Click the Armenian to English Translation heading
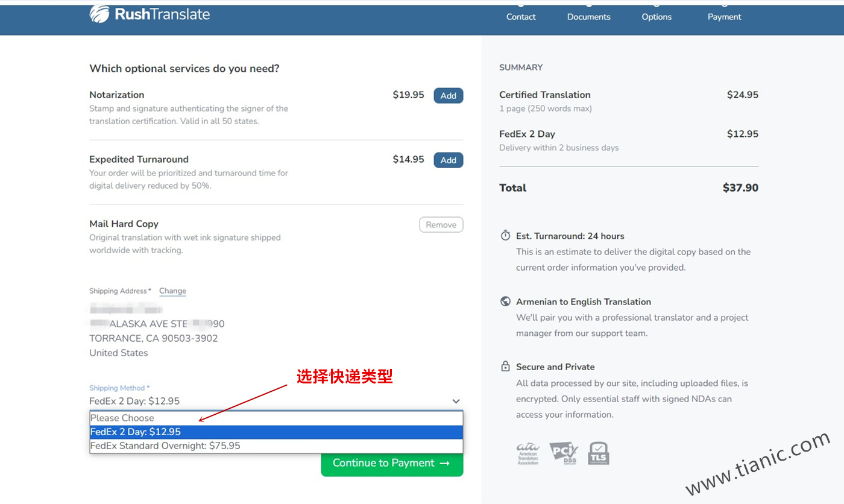844x504 pixels. click(584, 301)
